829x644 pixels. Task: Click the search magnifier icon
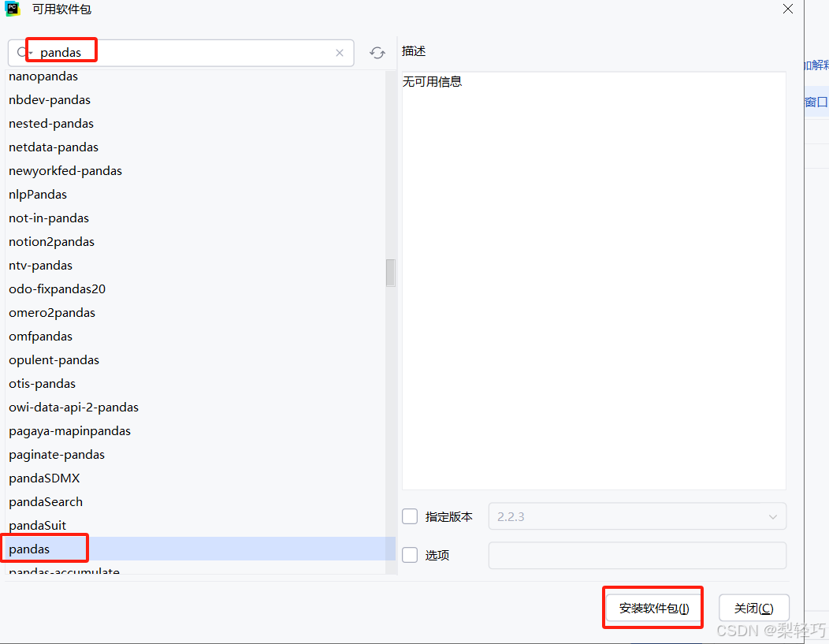[24, 52]
